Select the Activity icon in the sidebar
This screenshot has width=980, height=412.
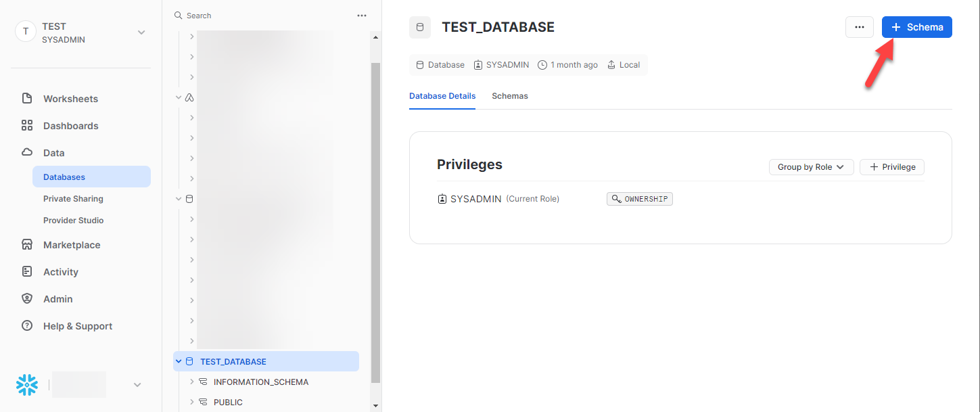tap(27, 271)
